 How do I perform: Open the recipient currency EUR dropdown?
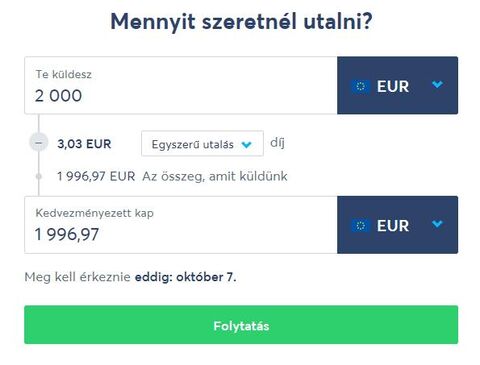(x=397, y=225)
